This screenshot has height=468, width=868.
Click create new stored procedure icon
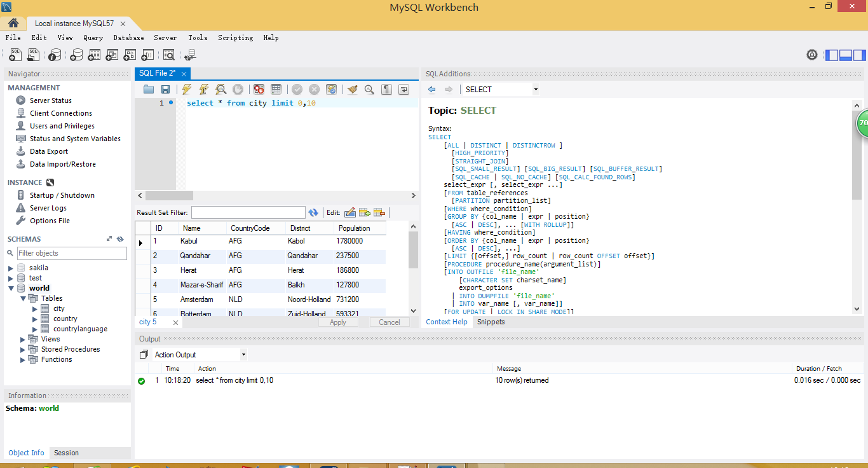[130, 55]
